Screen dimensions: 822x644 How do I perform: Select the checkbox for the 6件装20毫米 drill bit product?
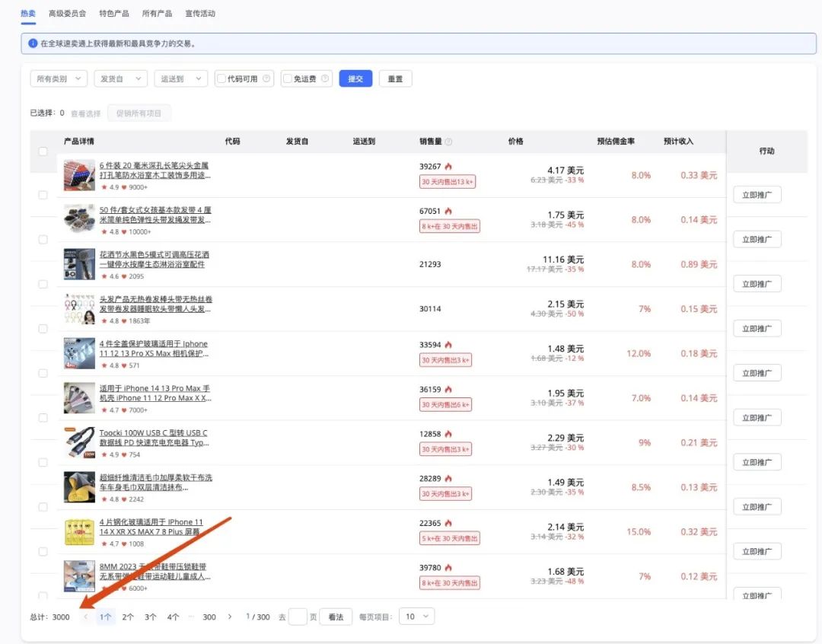click(43, 195)
